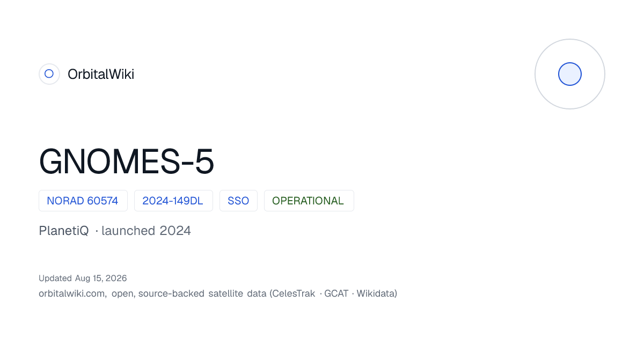Image resolution: width=644 pixels, height=338 pixels.
Task: Click the outer orbit ring graphic
Action: (570, 74)
